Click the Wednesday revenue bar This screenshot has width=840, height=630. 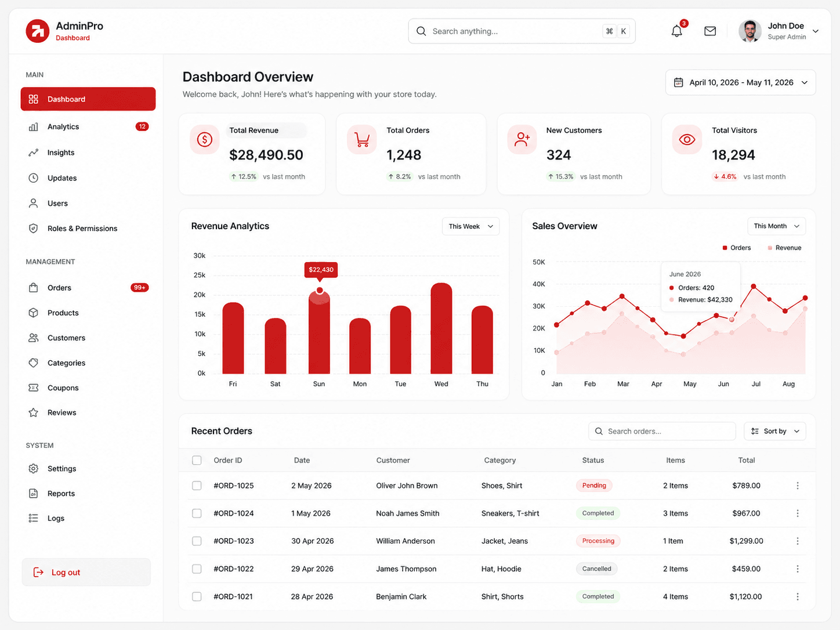coord(441,328)
